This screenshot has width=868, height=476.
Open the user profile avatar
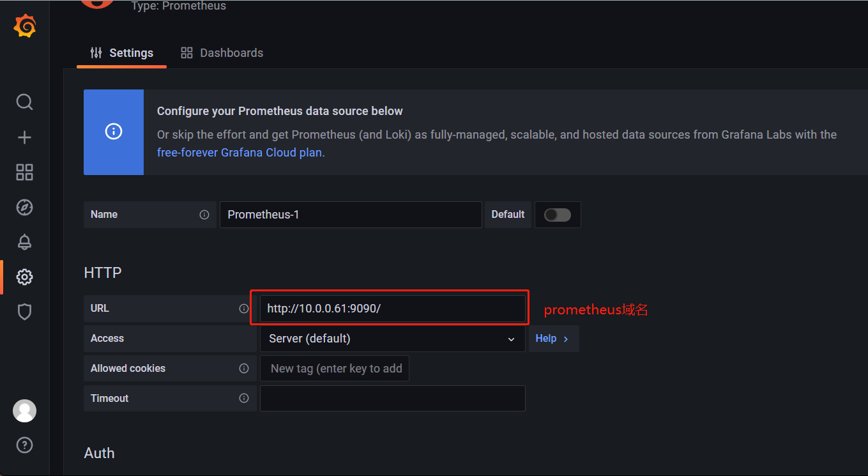click(x=24, y=411)
